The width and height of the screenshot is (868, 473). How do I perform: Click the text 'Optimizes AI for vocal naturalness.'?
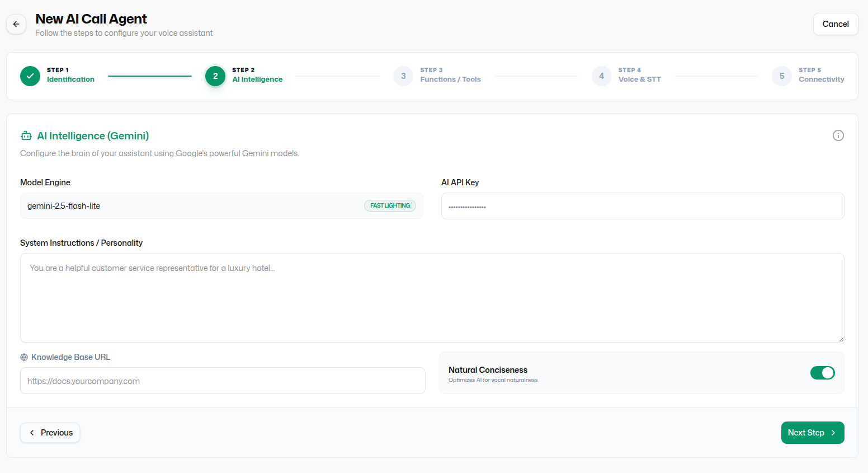coord(493,380)
